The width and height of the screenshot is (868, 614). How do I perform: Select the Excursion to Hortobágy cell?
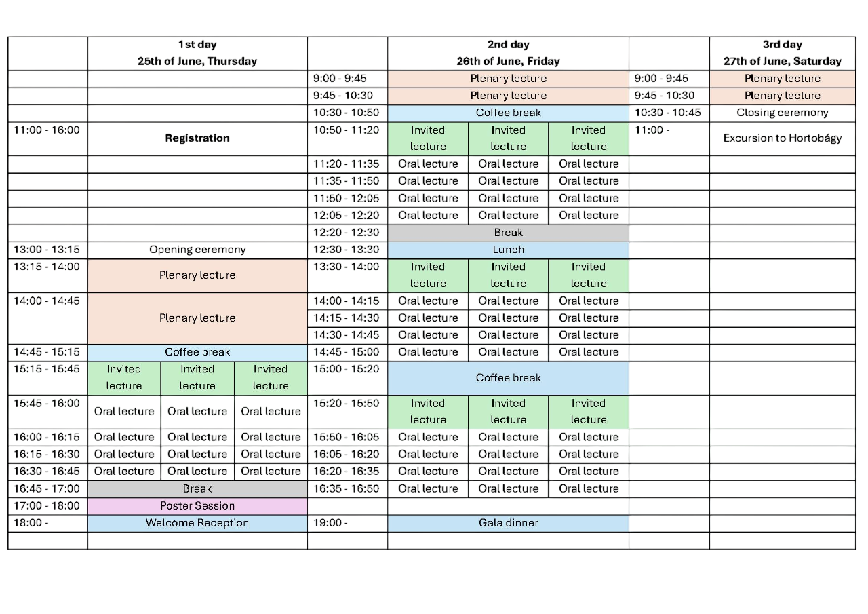(x=783, y=138)
